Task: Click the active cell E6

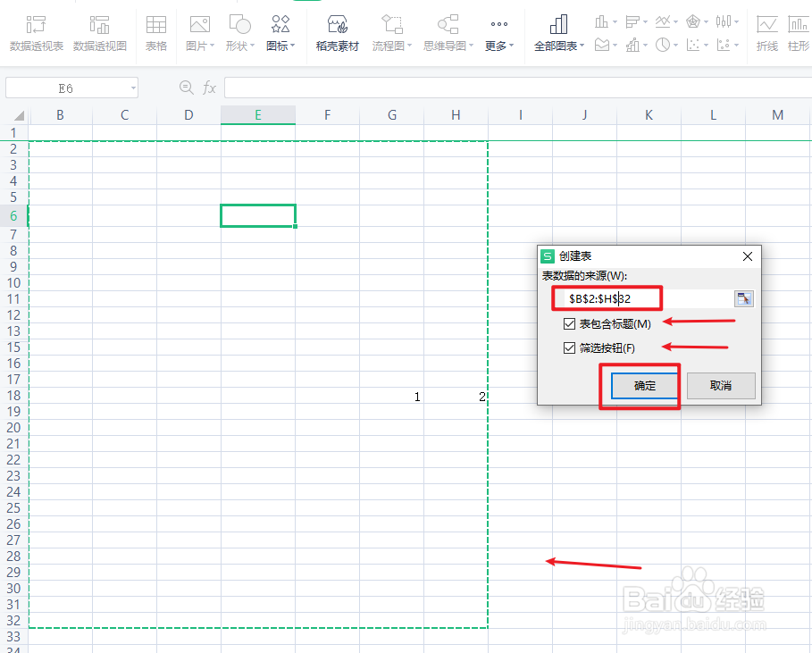Action: 258,215
